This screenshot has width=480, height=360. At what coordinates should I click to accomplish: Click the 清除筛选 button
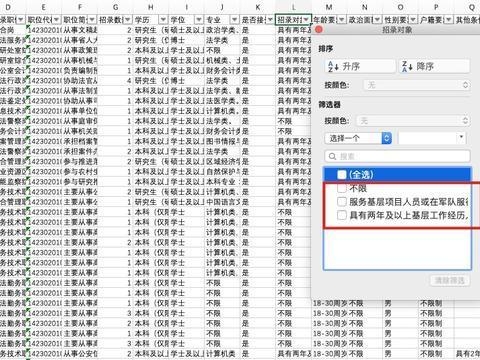pos(450,280)
